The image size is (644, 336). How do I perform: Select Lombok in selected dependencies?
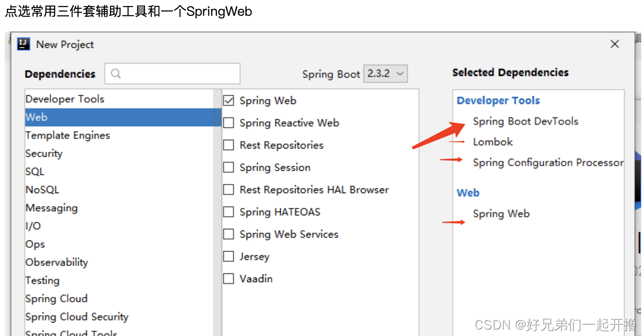(493, 142)
